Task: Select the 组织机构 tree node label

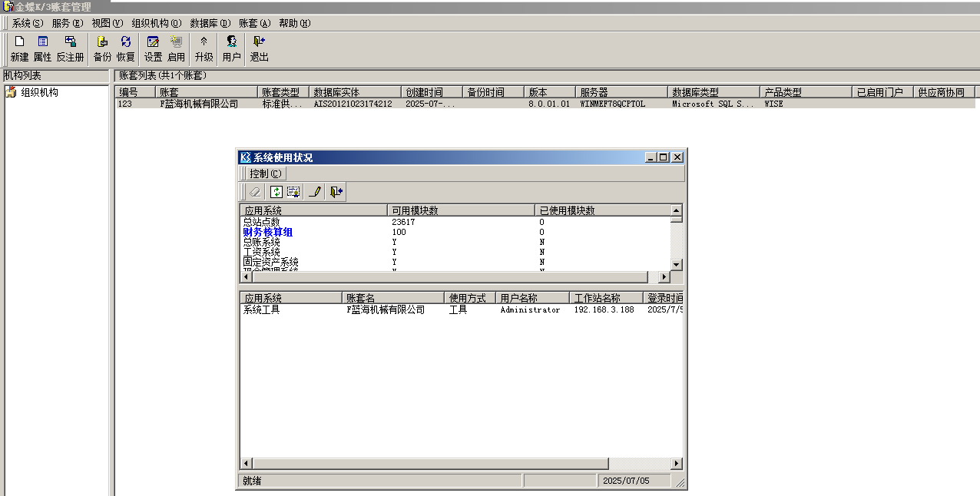Action: pos(39,93)
